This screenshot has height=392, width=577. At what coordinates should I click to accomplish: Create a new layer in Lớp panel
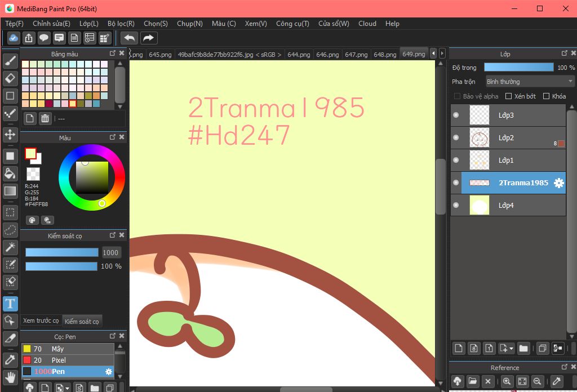[459, 348]
